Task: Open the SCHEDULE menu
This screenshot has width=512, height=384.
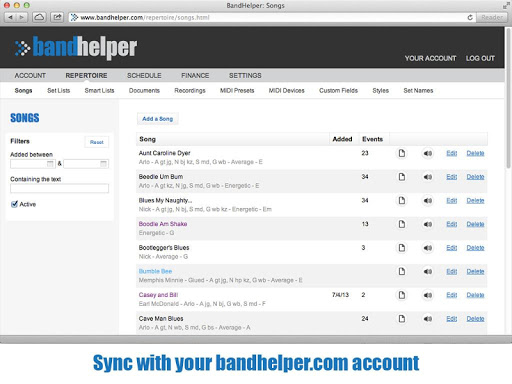Action: [x=144, y=76]
